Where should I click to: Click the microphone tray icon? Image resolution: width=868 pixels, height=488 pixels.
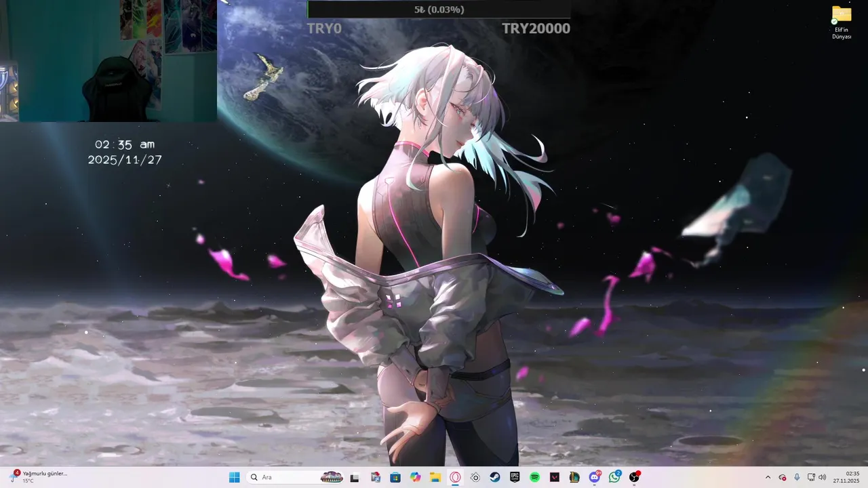click(797, 477)
